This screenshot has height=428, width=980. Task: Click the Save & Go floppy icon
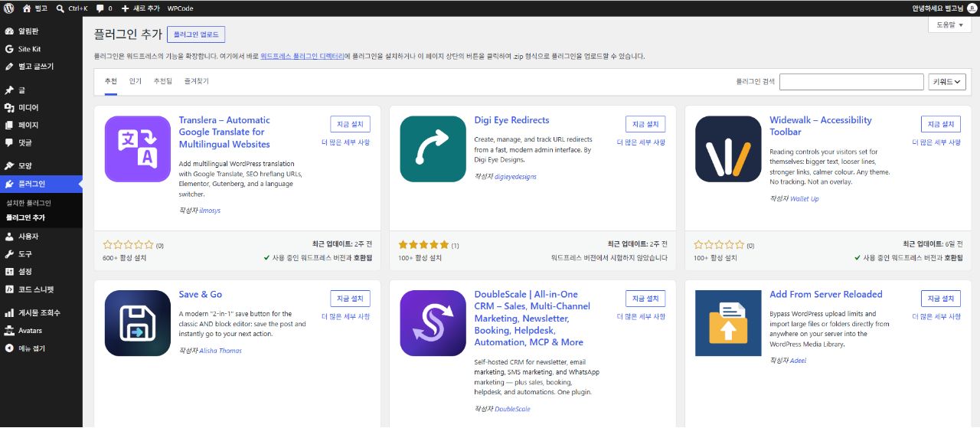pyautogui.click(x=138, y=323)
